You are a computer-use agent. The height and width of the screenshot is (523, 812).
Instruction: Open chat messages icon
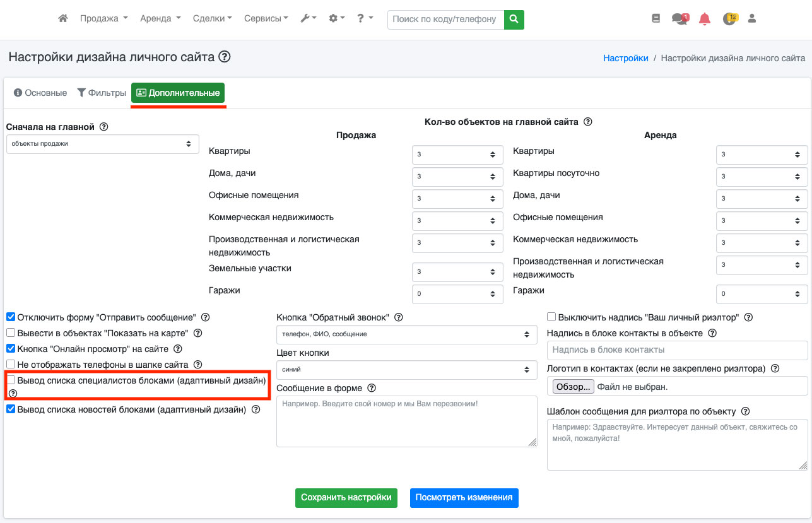pyautogui.click(x=680, y=19)
